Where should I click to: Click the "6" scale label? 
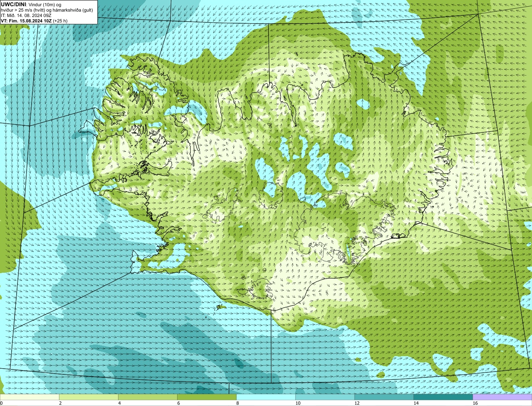tap(178, 403)
